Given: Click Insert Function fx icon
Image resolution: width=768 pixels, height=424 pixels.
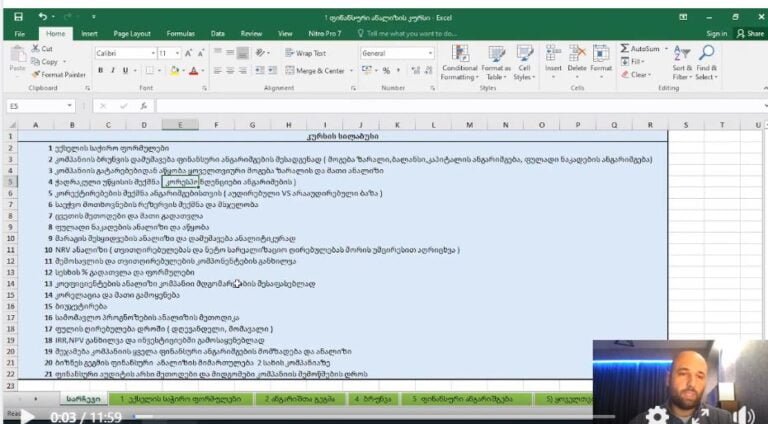Looking at the screenshot, I should tap(144, 106).
